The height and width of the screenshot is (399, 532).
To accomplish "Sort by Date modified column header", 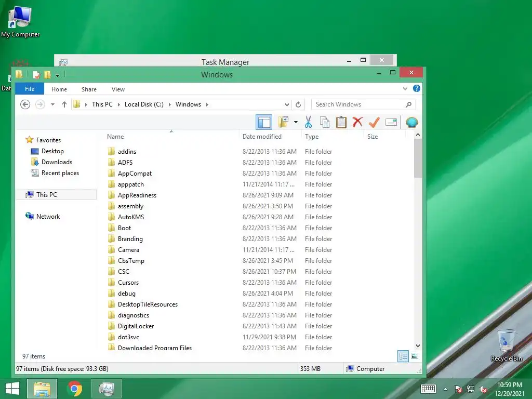I will [270, 137].
